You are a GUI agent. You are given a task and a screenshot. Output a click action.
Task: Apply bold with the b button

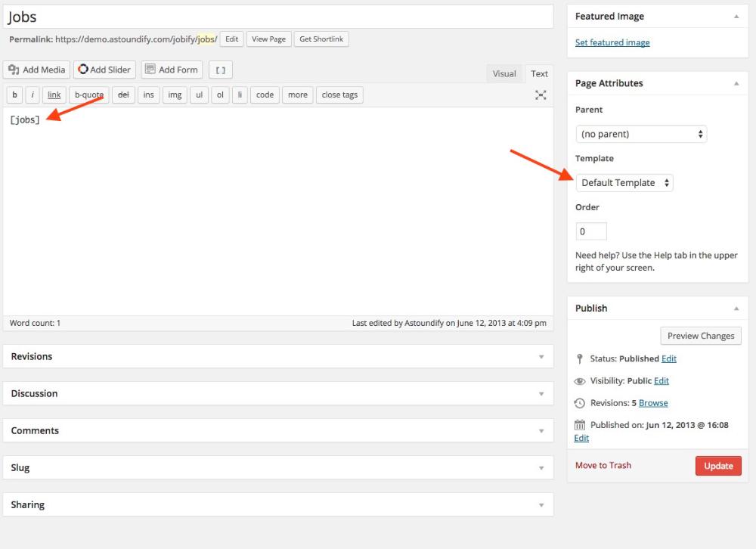pyautogui.click(x=14, y=95)
